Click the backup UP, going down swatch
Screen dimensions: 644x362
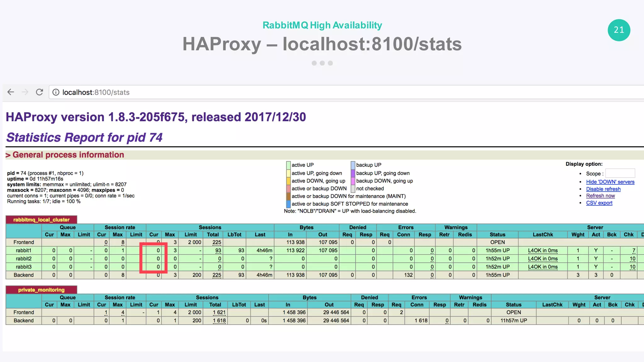(353, 173)
